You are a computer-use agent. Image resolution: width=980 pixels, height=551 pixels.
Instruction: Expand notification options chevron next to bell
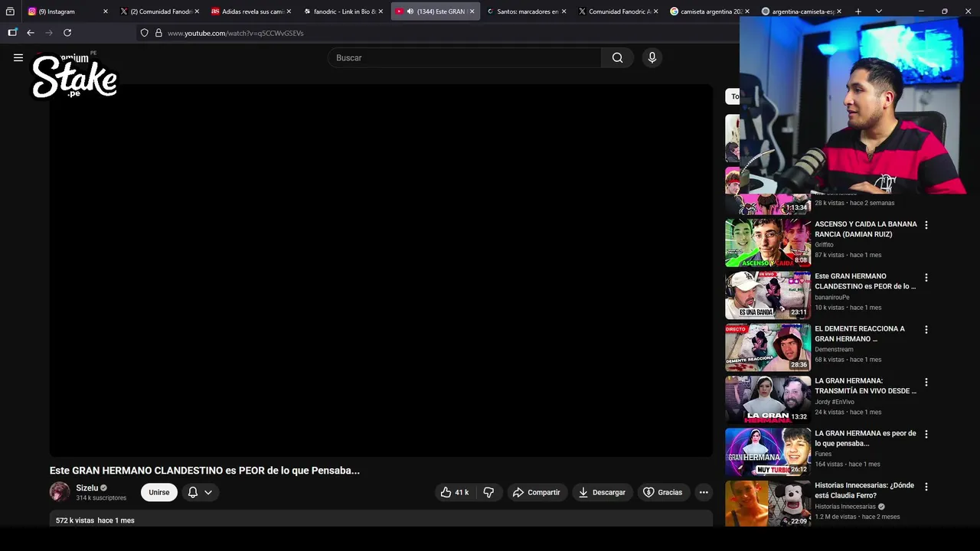pos(208,492)
